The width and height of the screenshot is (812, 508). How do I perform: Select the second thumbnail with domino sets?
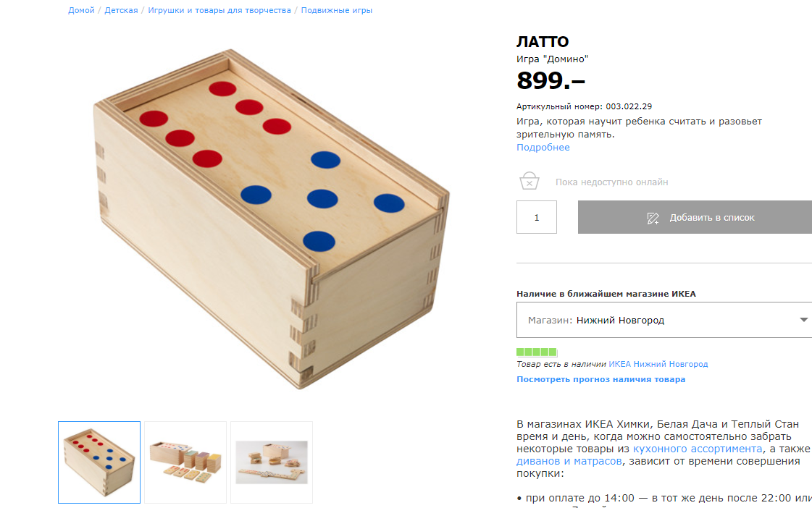(x=185, y=462)
